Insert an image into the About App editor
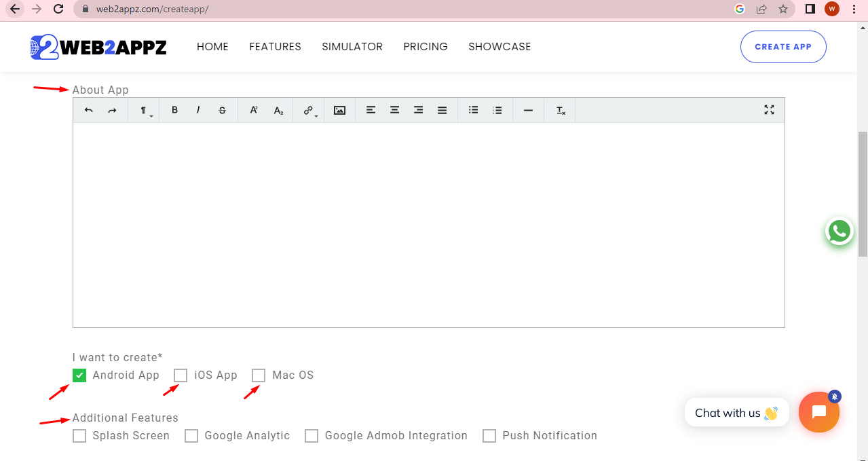This screenshot has height=461, width=868. tap(339, 109)
